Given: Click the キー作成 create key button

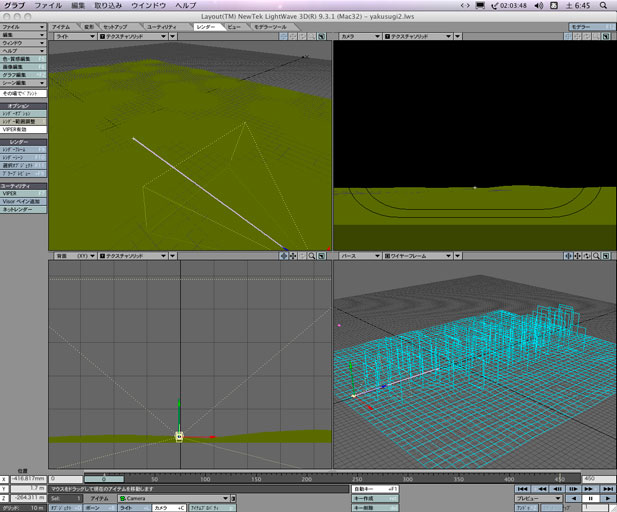Looking at the screenshot, I should 375,498.
